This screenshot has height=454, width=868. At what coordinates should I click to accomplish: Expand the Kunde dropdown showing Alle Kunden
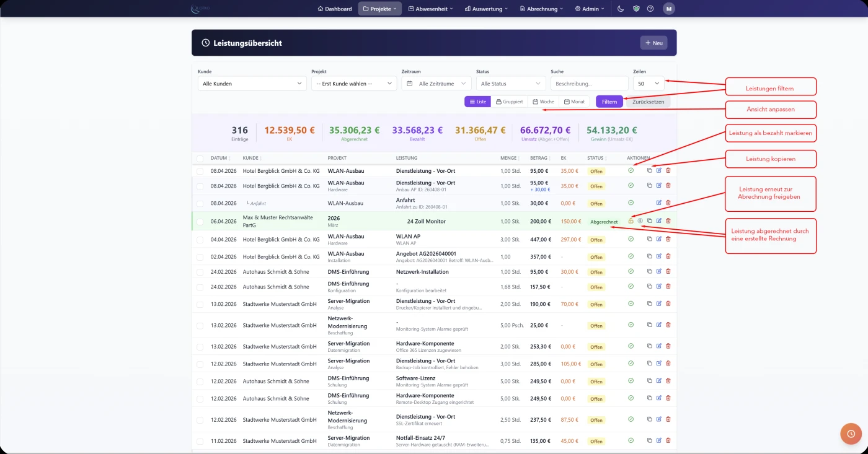[252, 84]
